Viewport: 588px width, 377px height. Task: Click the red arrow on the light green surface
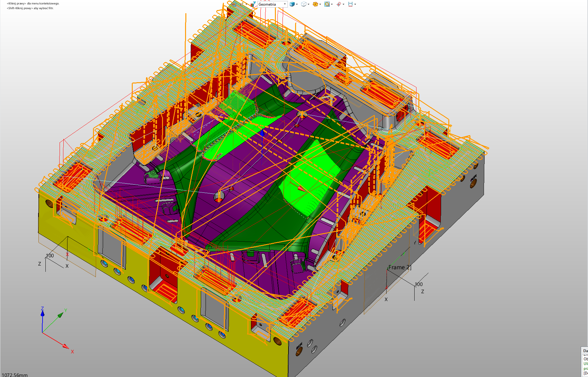tap(301, 188)
